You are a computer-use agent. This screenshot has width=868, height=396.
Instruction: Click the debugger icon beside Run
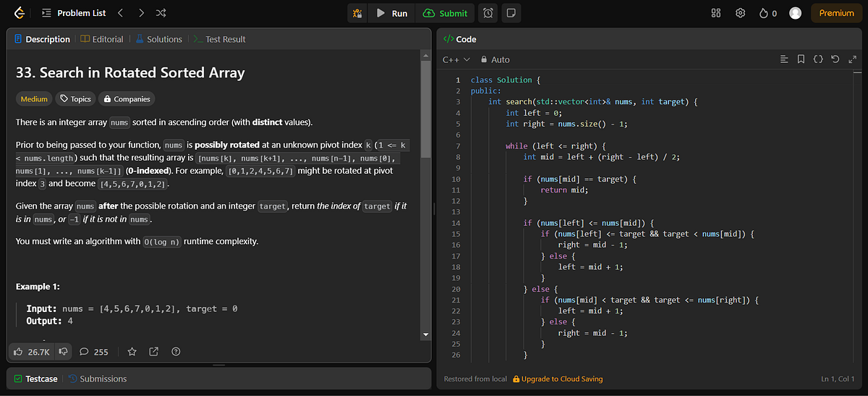point(357,13)
